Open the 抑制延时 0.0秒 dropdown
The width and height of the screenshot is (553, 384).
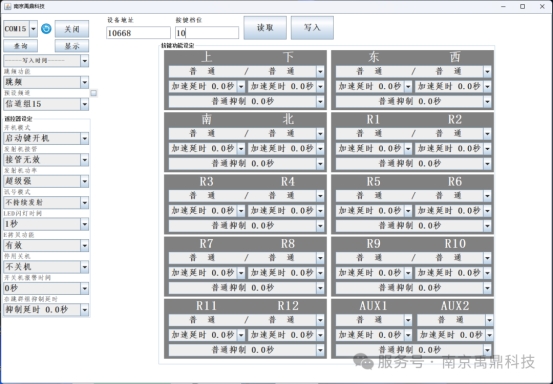point(46,310)
